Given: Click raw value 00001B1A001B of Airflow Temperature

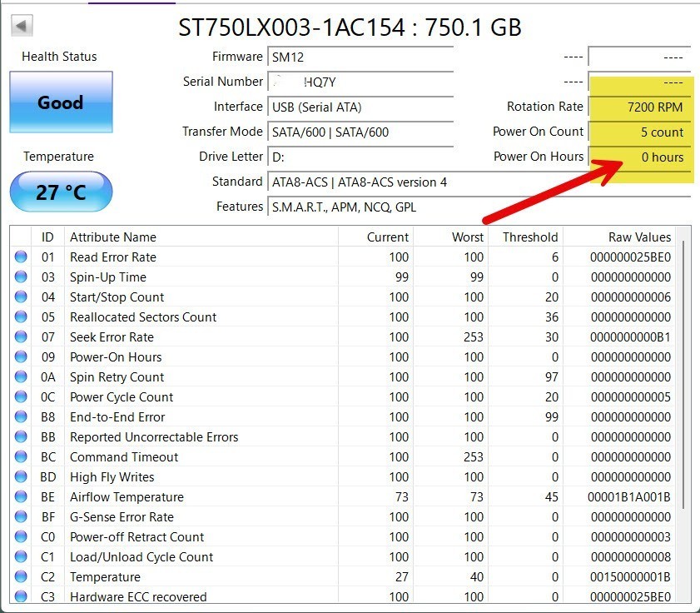Looking at the screenshot, I should click(x=629, y=497).
